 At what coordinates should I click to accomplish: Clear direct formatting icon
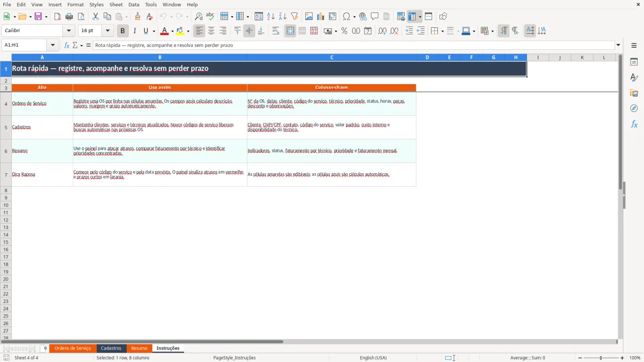click(x=149, y=17)
